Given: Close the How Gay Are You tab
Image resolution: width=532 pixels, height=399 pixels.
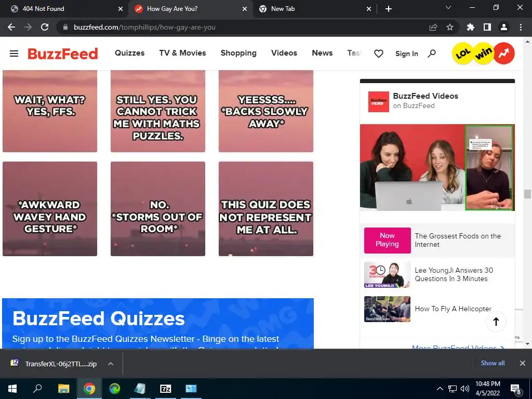Looking at the screenshot, I should coord(245,9).
